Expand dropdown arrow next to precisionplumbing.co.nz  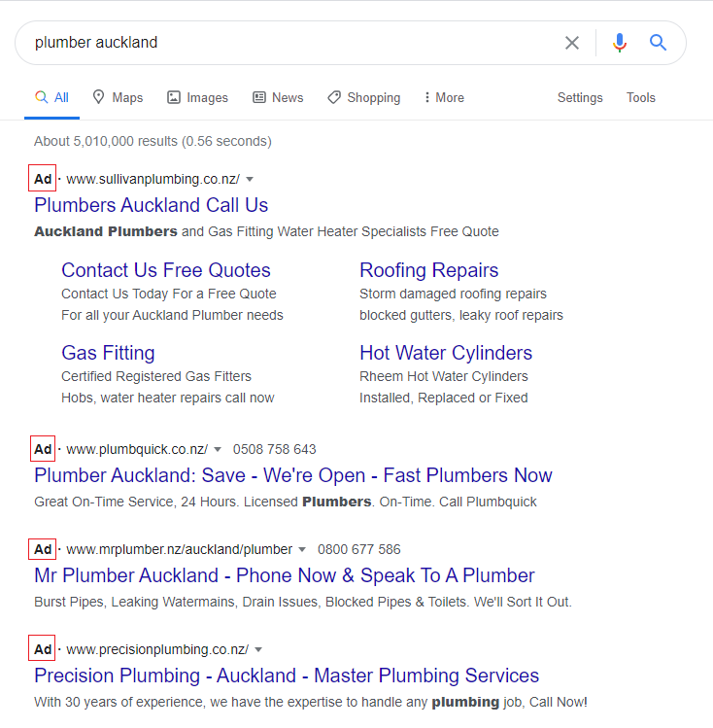[x=258, y=649]
